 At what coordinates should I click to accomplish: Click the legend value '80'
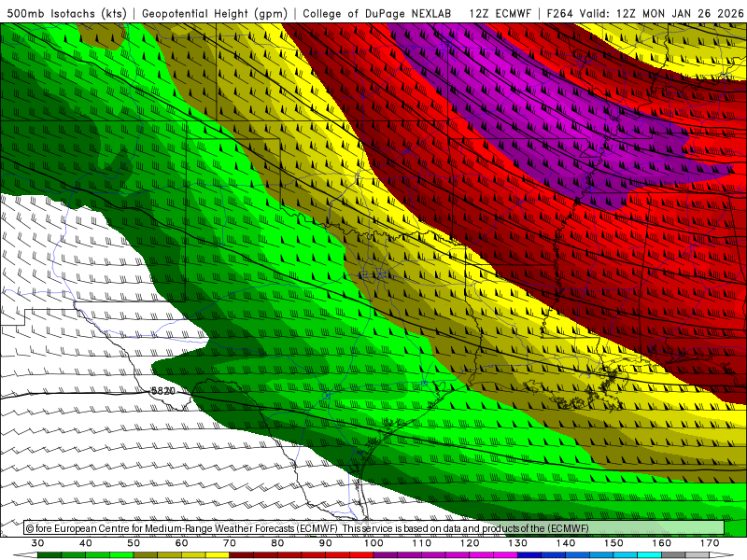click(x=277, y=543)
